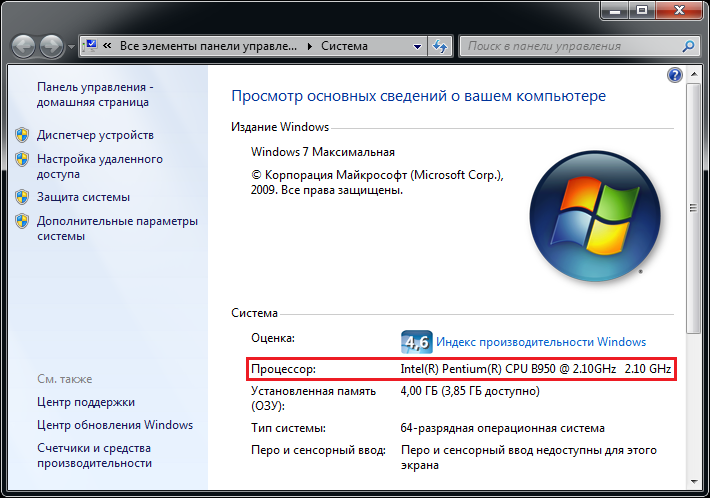Click the Microsoft copyright notice text

[x=377, y=182]
